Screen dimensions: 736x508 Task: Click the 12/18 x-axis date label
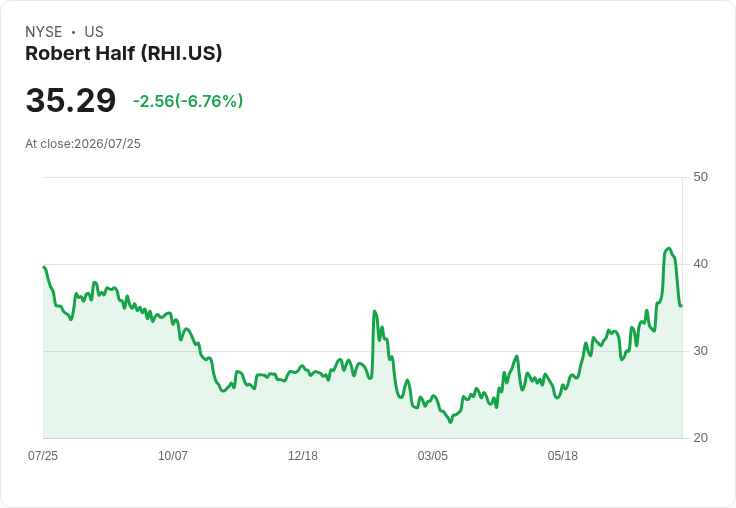point(303,455)
